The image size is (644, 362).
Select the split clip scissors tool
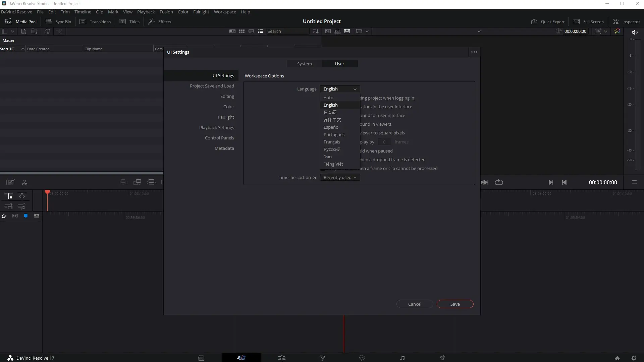(24, 183)
